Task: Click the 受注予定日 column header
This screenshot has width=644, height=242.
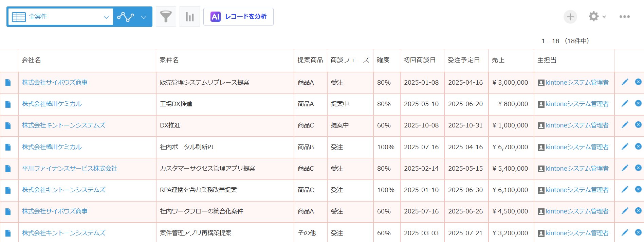Action: point(463,60)
